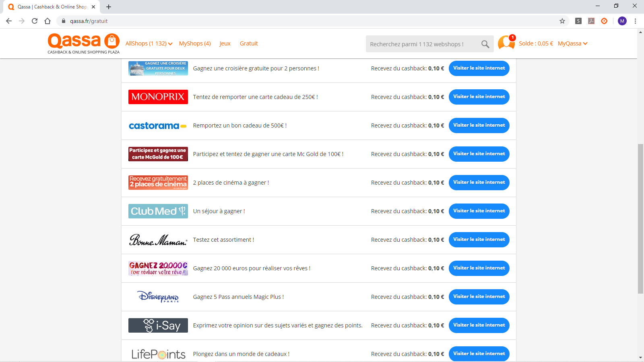Visit the site for LifePoints offer
This screenshot has height=362, width=644.
[x=479, y=354]
